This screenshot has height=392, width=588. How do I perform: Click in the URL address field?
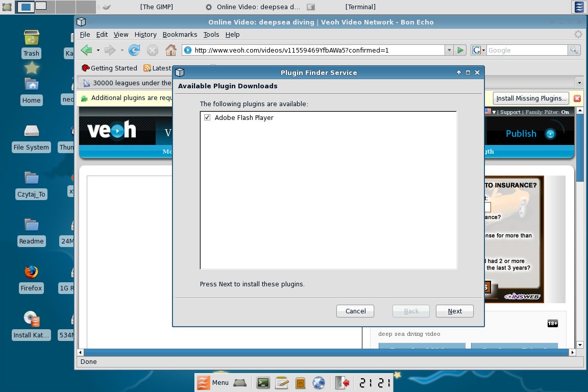pyautogui.click(x=318, y=50)
